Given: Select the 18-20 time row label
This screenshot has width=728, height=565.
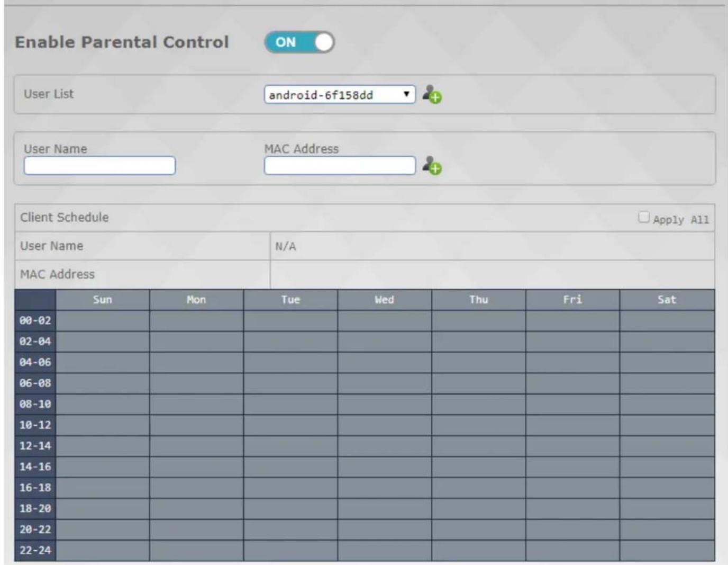Looking at the screenshot, I should point(35,509).
